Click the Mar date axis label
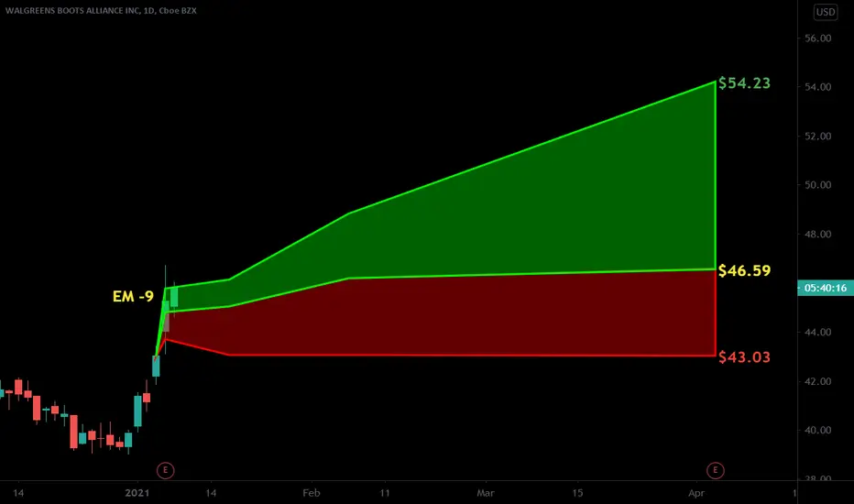Screen dimensions: 854x504 point(486,493)
